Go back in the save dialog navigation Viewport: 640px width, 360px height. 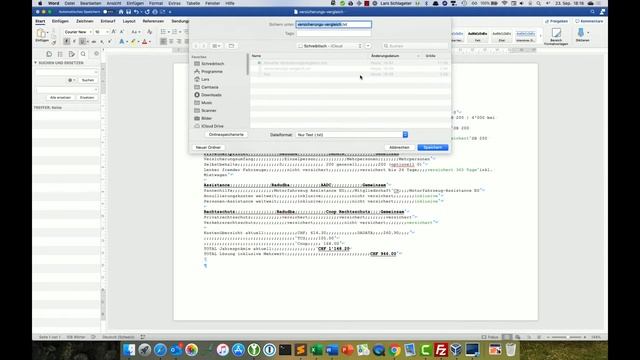click(196, 46)
